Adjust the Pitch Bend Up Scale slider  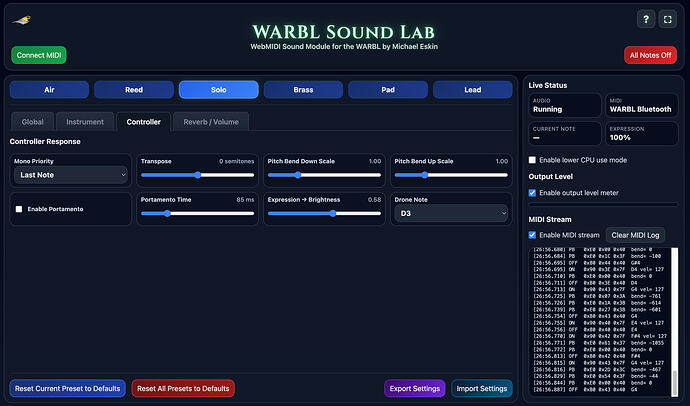[x=451, y=175]
